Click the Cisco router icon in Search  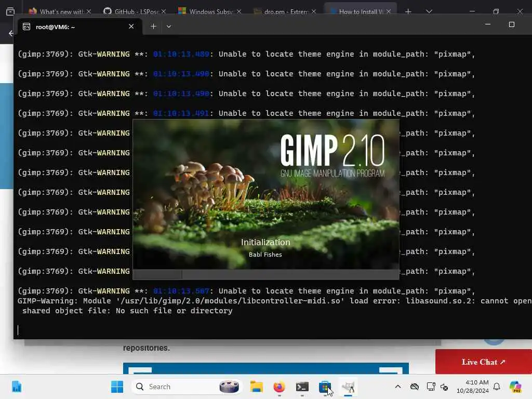coord(229,387)
